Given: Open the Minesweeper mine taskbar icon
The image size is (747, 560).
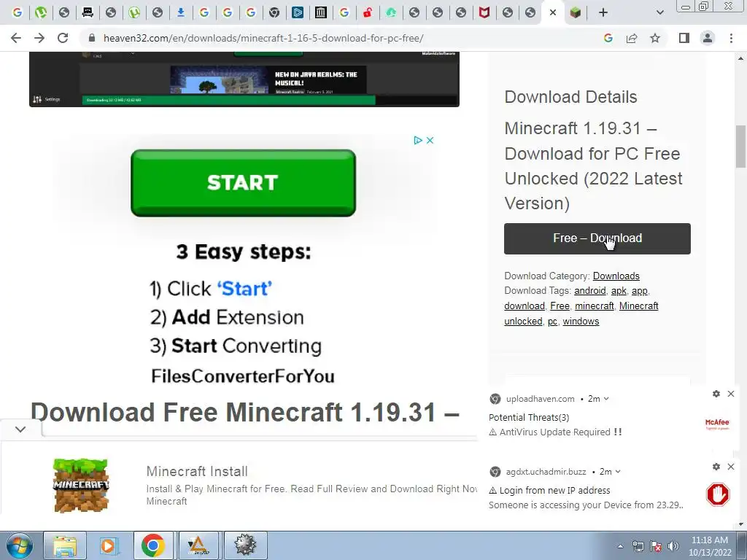Looking at the screenshot, I should click(x=245, y=545).
